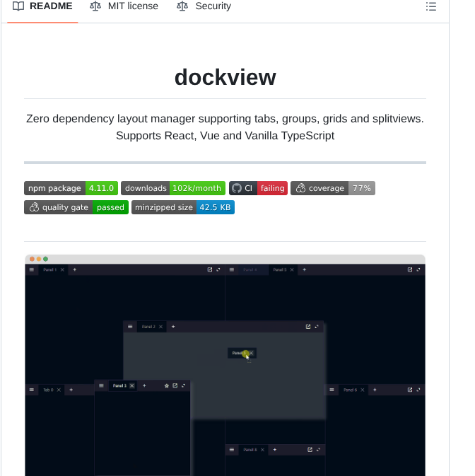
Task: Open the dockview demo screenshot image
Action: pos(225,365)
